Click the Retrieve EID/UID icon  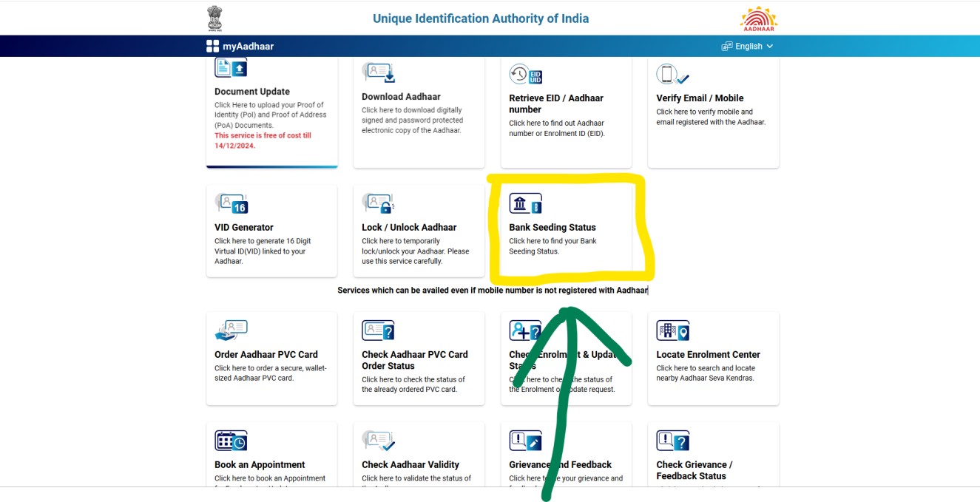point(526,74)
